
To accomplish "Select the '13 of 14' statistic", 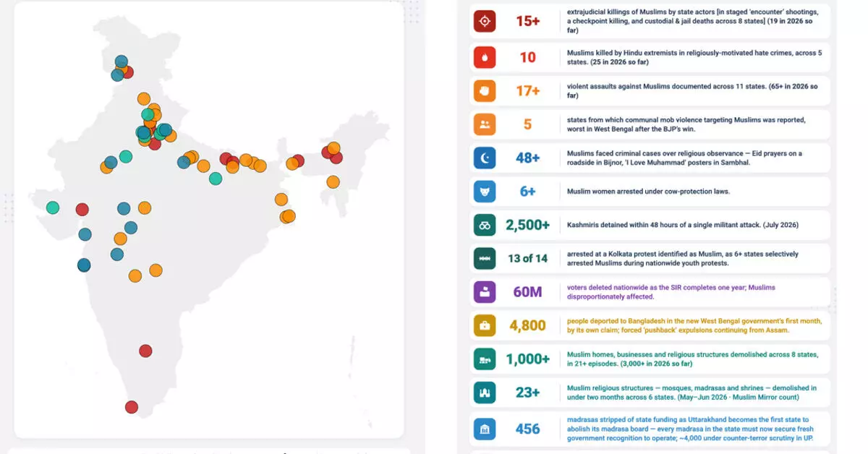I will (x=528, y=259).
